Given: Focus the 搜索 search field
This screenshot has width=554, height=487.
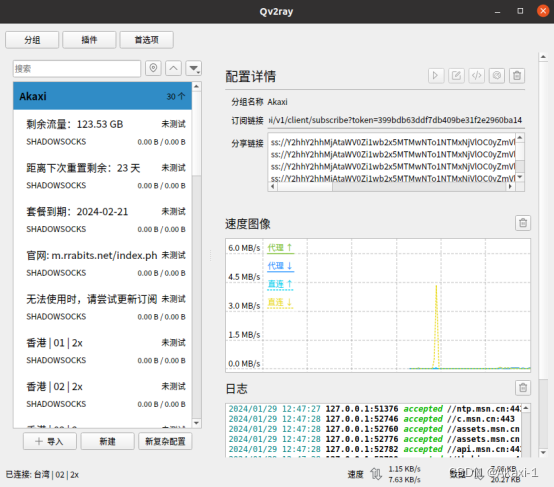Looking at the screenshot, I should 77,69.
